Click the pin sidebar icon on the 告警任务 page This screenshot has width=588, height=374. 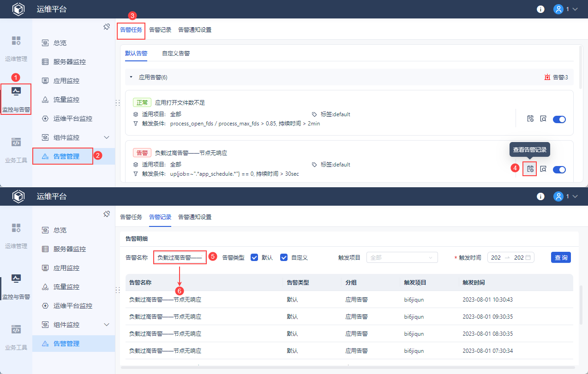(107, 27)
